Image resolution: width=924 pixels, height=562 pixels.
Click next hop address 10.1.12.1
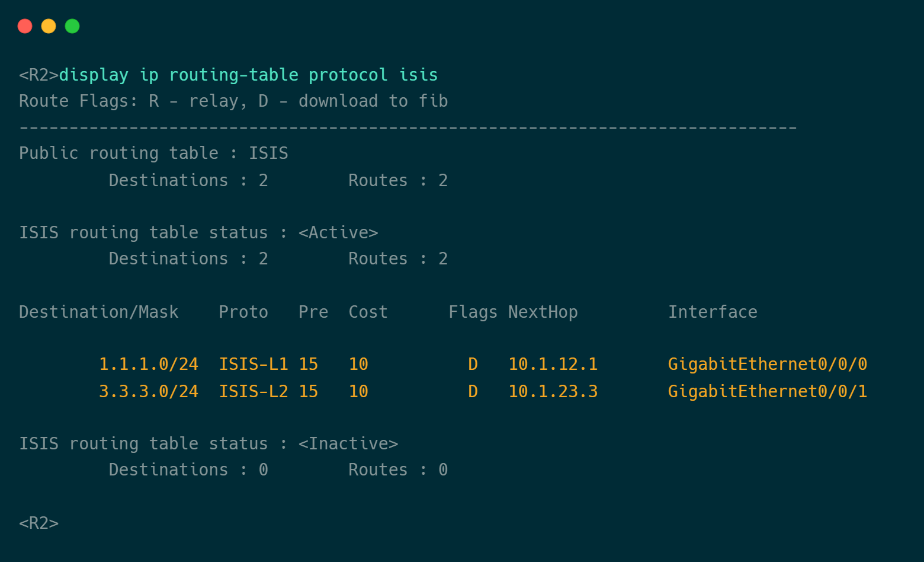point(553,364)
